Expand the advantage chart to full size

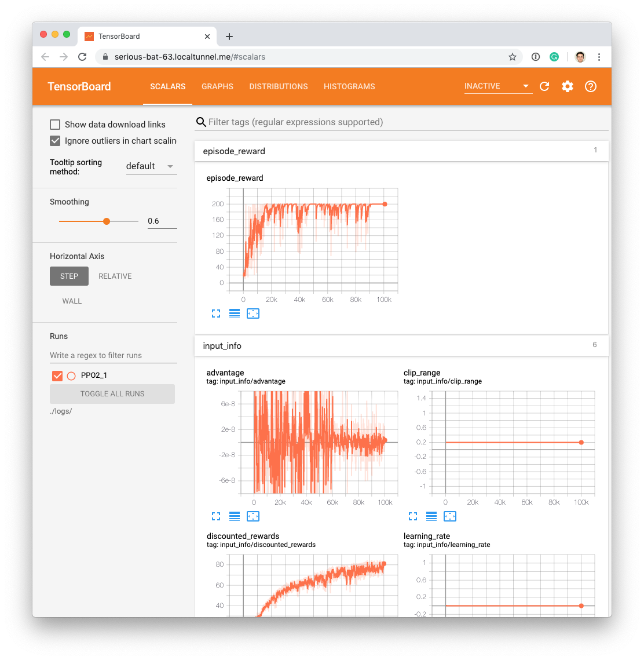click(x=216, y=516)
